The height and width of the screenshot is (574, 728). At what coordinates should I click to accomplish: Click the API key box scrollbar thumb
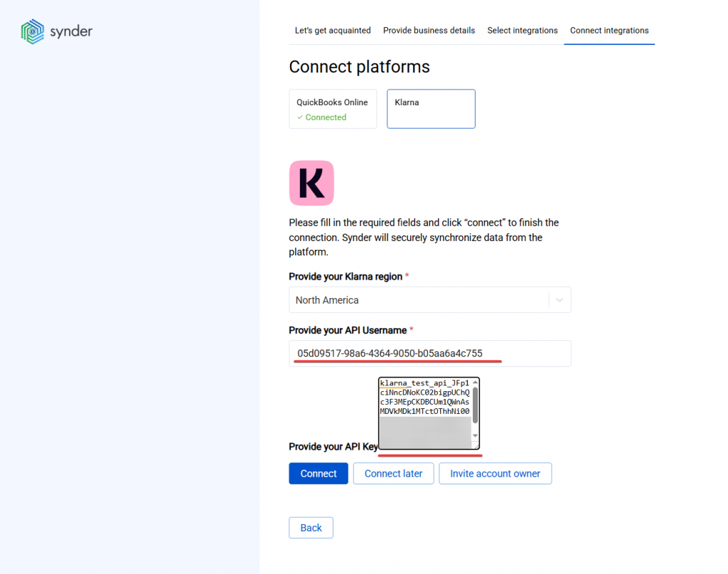(x=476, y=404)
